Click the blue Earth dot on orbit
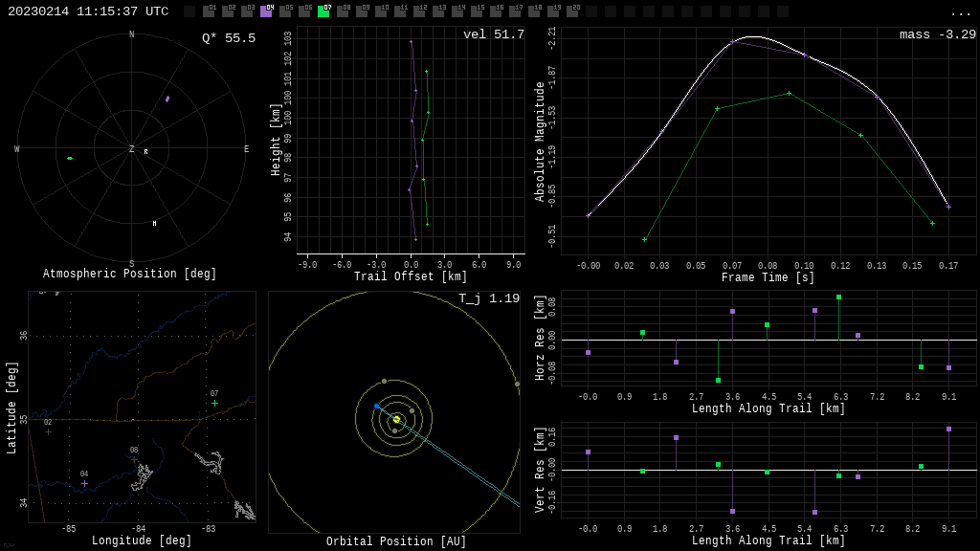This screenshot has width=980, height=551. point(377,407)
